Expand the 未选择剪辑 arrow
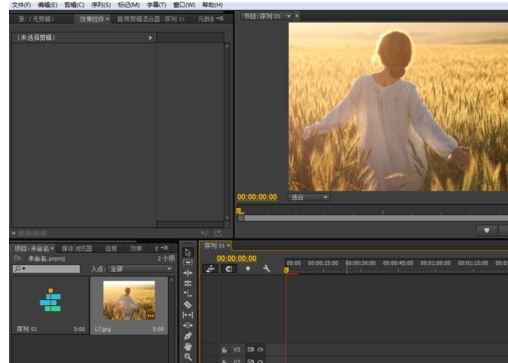Screen dimensions: 508x363 (150, 38)
